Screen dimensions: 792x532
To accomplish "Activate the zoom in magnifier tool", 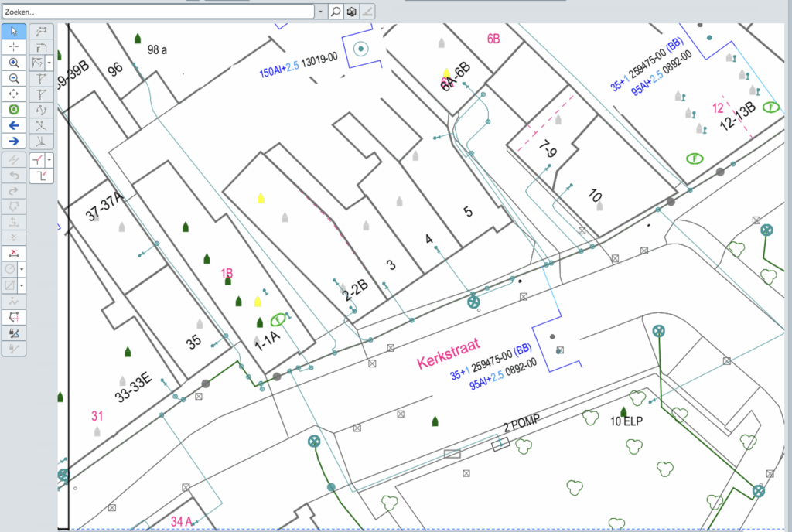I will tap(14, 63).
